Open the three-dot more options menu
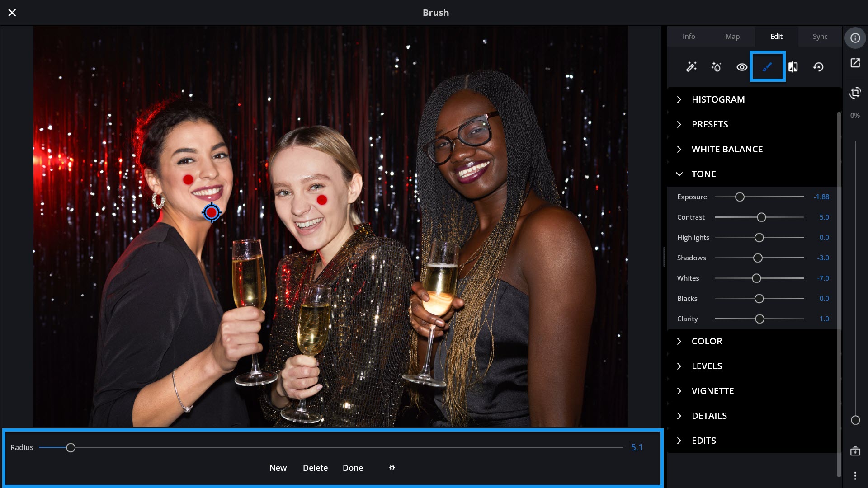868x488 pixels. coord(855,475)
